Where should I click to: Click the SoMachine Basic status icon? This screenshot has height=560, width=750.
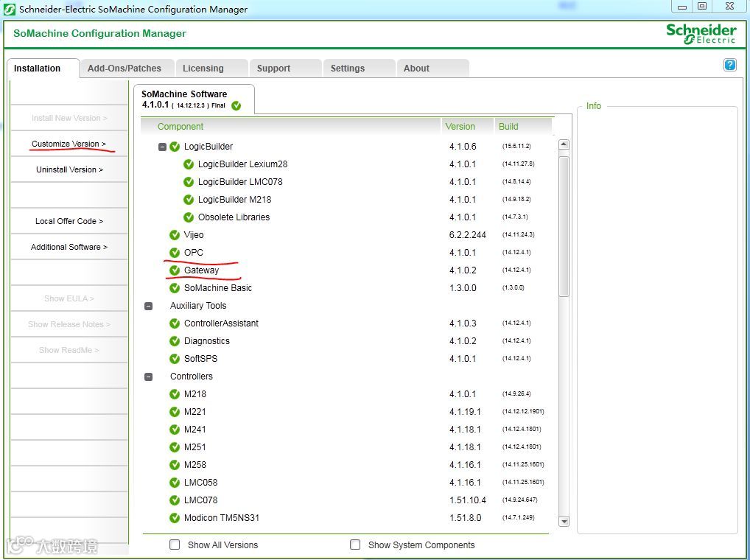[175, 288]
